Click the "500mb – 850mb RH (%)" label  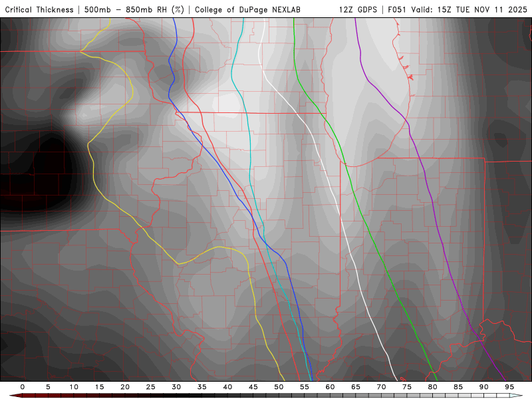tap(134, 9)
